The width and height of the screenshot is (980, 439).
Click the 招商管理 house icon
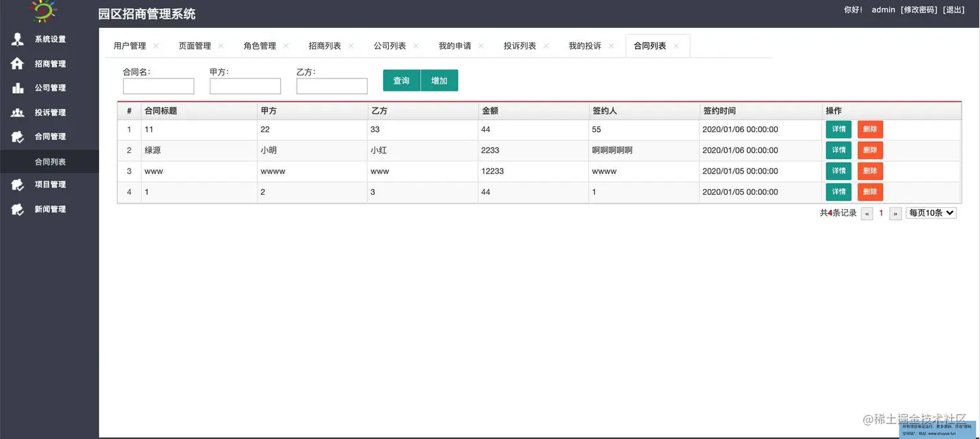tap(17, 63)
